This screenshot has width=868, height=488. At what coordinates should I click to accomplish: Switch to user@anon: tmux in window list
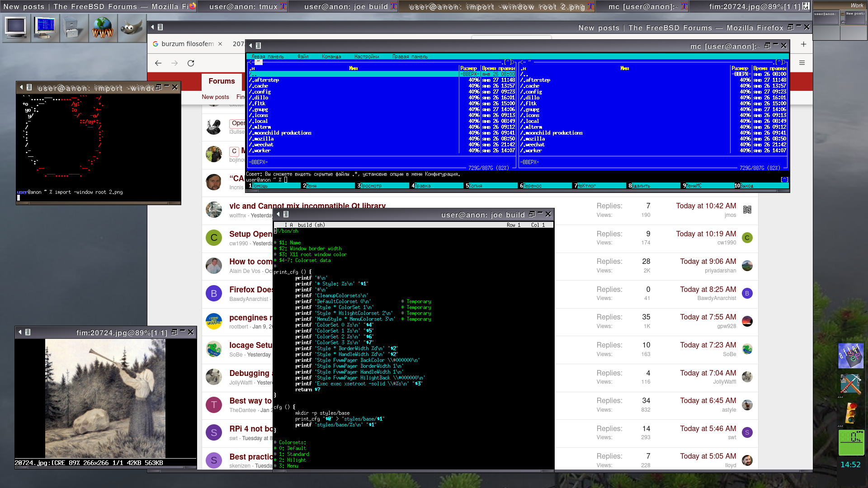[243, 6]
